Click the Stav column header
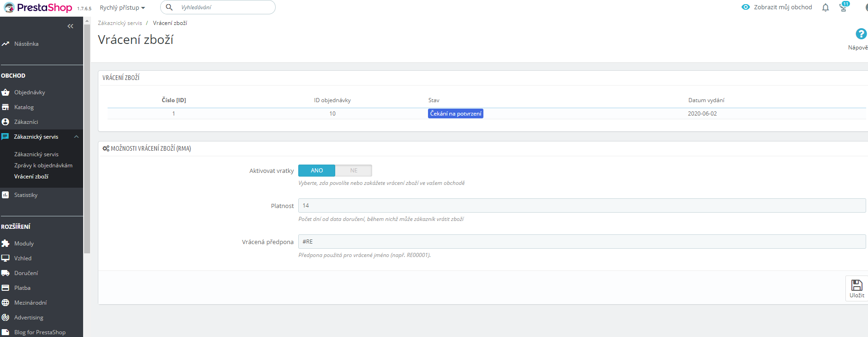 pos(434,100)
